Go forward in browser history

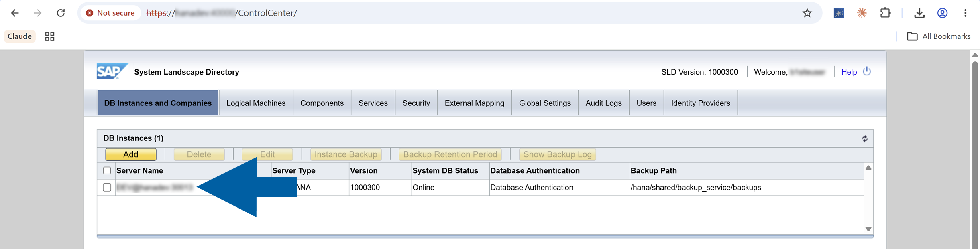pos(38,13)
